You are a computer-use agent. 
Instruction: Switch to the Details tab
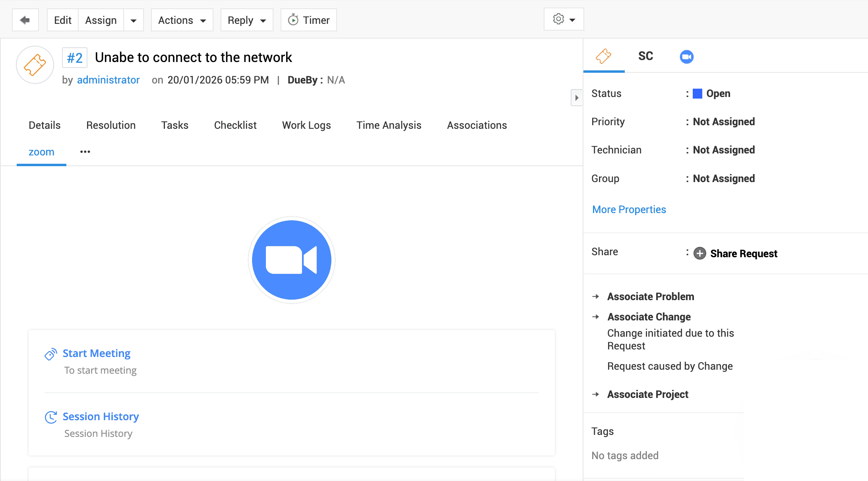[45, 125]
